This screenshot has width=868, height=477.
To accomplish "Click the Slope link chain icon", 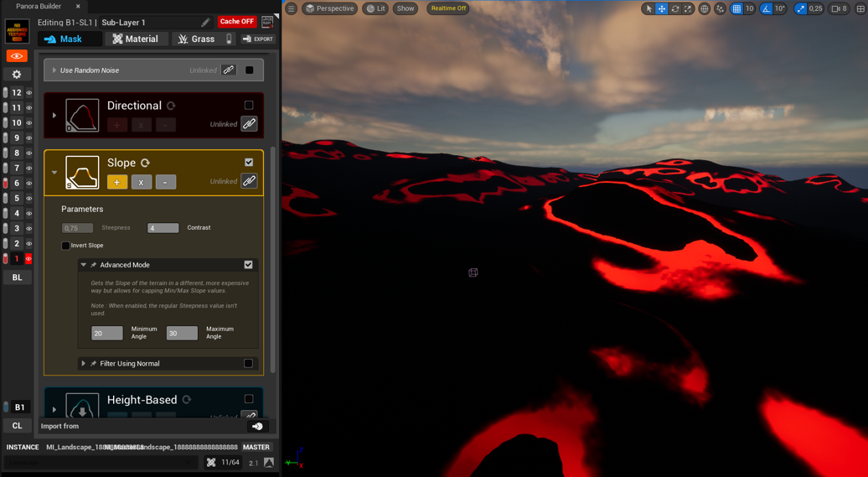I will [249, 180].
